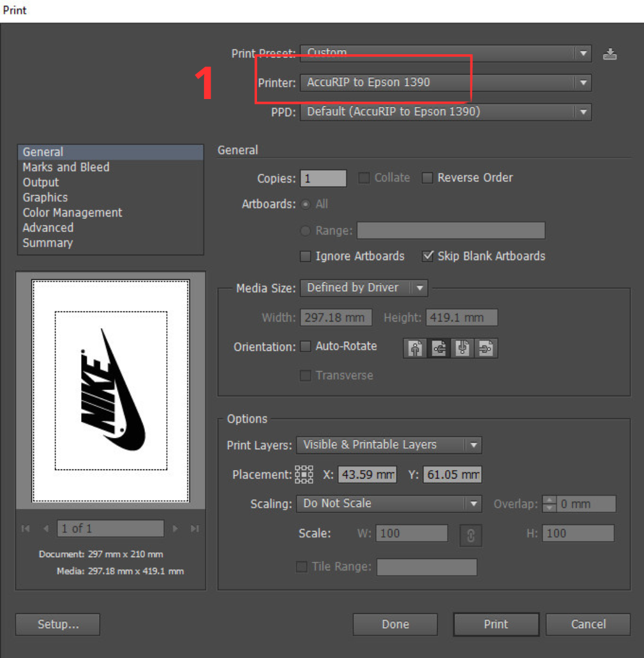Click the media Width field
This screenshot has height=658, width=644.
336,318
